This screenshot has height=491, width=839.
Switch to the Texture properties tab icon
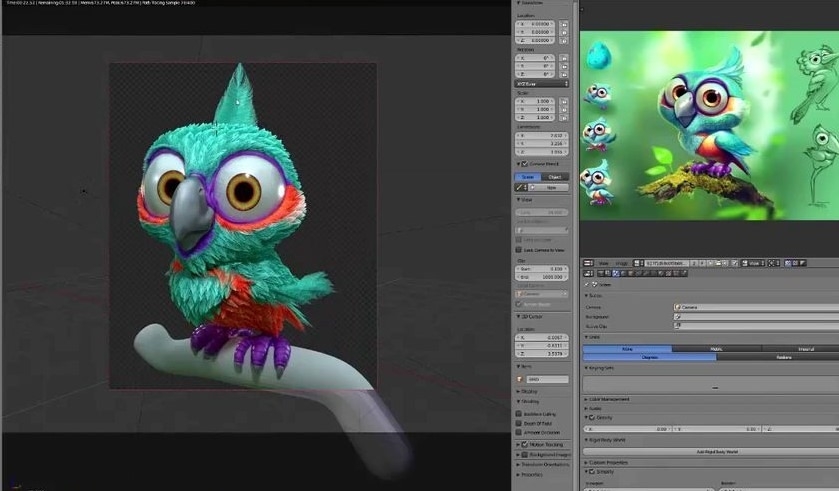click(668, 273)
